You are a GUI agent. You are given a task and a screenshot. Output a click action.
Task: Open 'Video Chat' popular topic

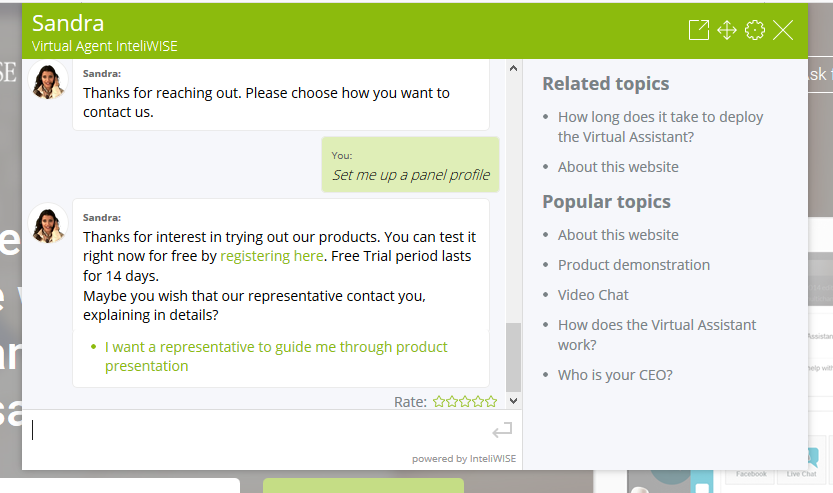[x=593, y=295]
